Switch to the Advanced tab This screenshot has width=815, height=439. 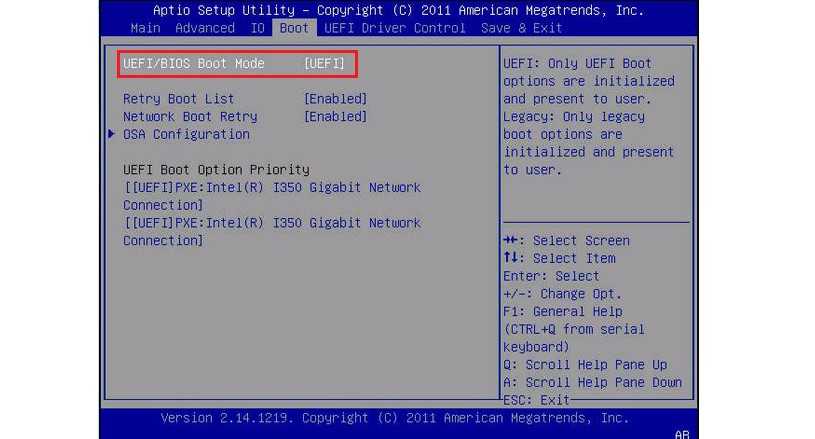pyautogui.click(x=205, y=28)
